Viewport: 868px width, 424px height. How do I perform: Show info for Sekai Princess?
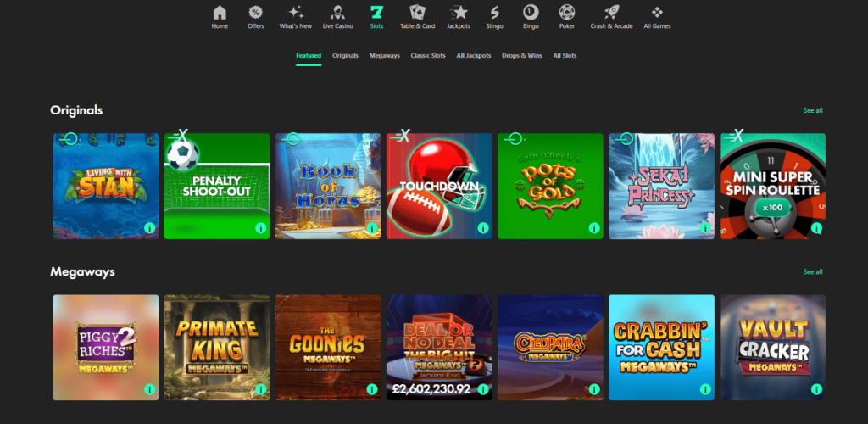click(705, 228)
